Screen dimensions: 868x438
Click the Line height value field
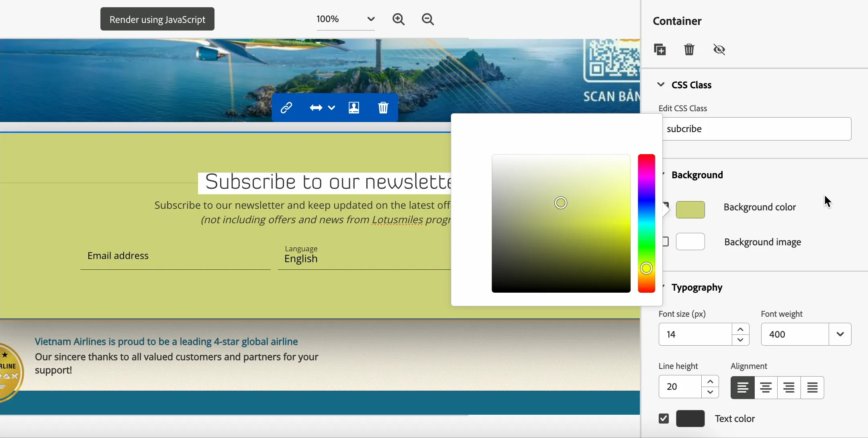(680, 387)
